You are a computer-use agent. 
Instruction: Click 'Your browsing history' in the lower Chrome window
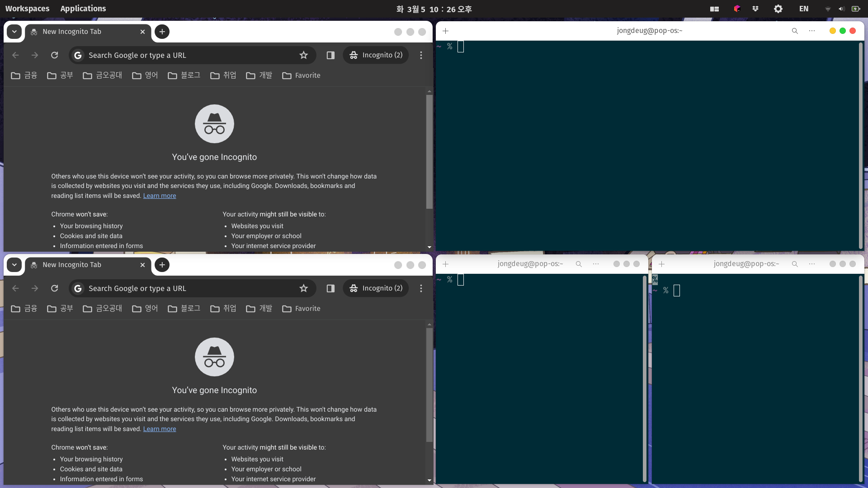[91, 459]
